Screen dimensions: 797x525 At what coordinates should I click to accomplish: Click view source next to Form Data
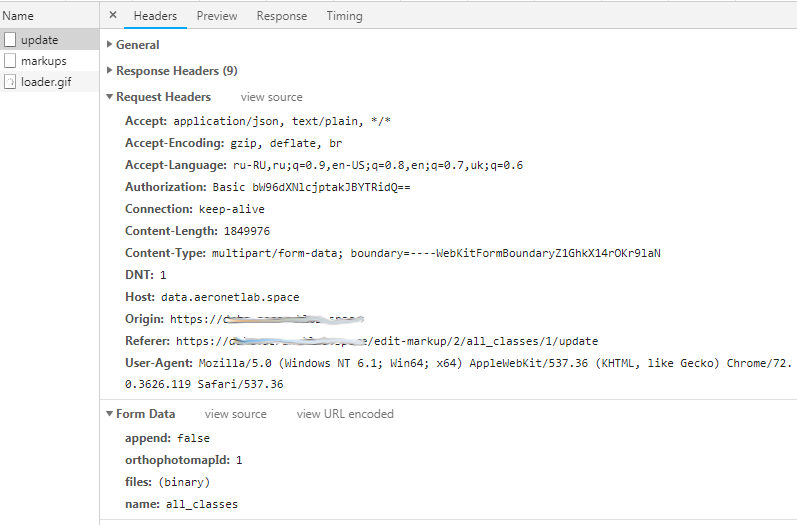pyautogui.click(x=235, y=414)
